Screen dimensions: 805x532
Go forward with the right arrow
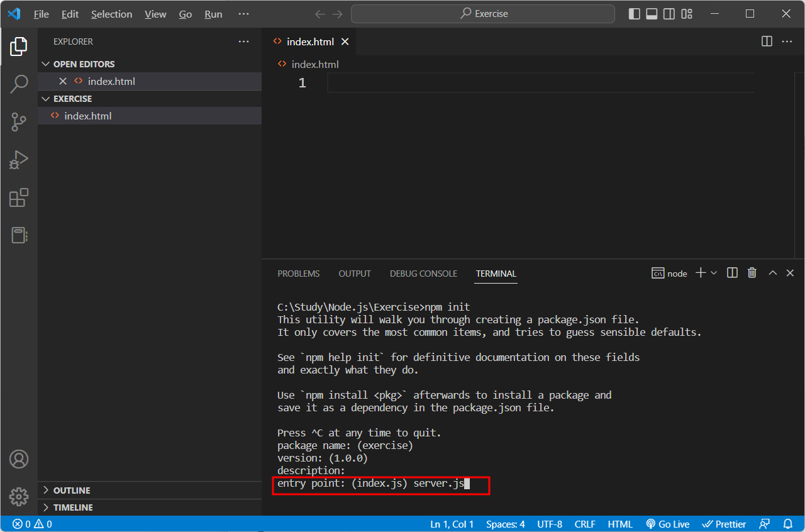point(338,14)
